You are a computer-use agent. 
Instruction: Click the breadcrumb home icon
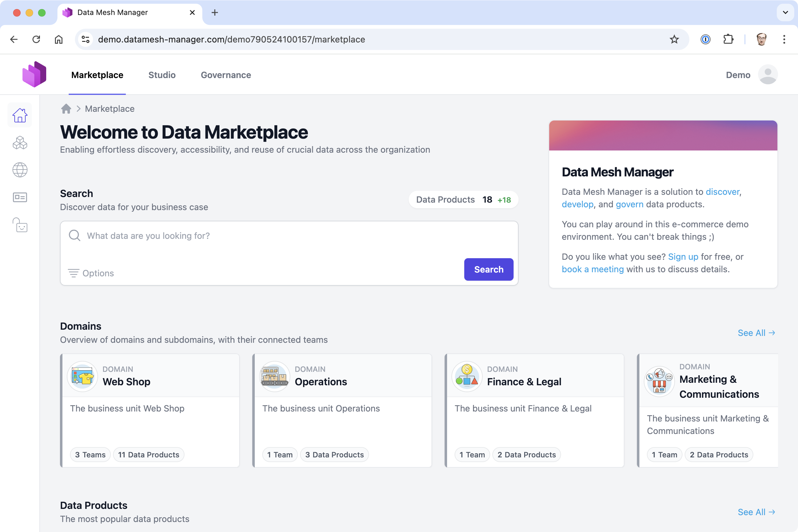pos(66,109)
